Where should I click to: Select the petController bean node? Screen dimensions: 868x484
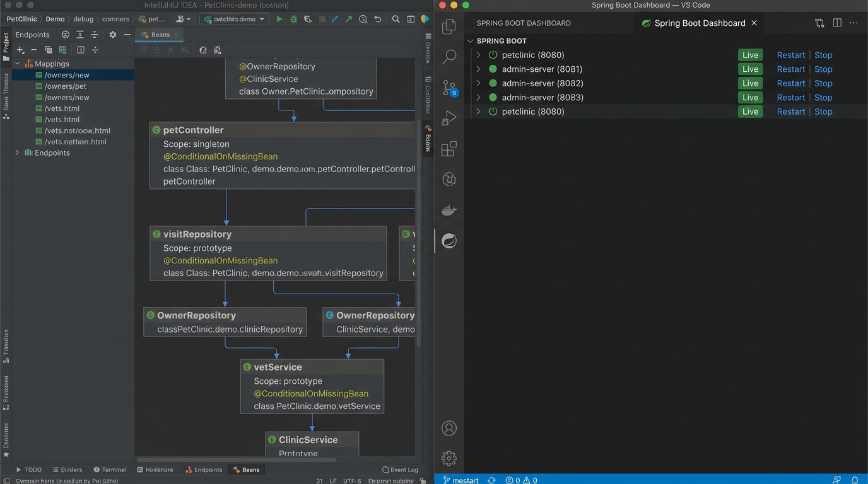(x=283, y=156)
